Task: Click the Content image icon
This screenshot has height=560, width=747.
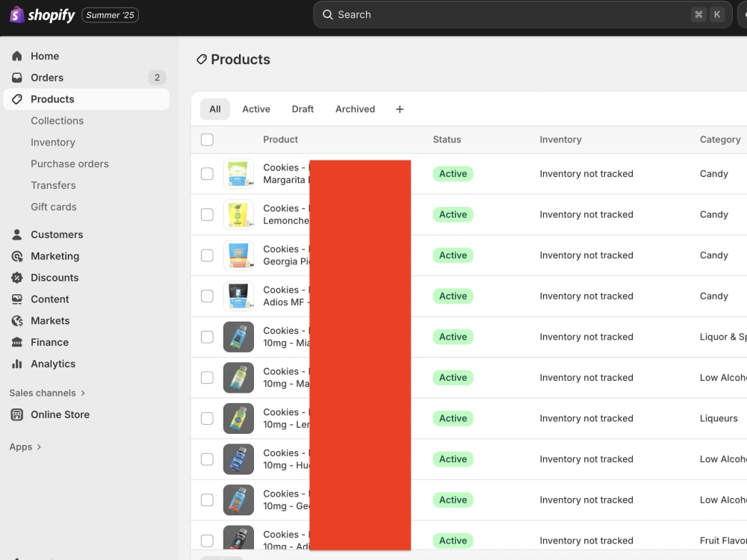Action: pyautogui.click(x=17, y=299)
